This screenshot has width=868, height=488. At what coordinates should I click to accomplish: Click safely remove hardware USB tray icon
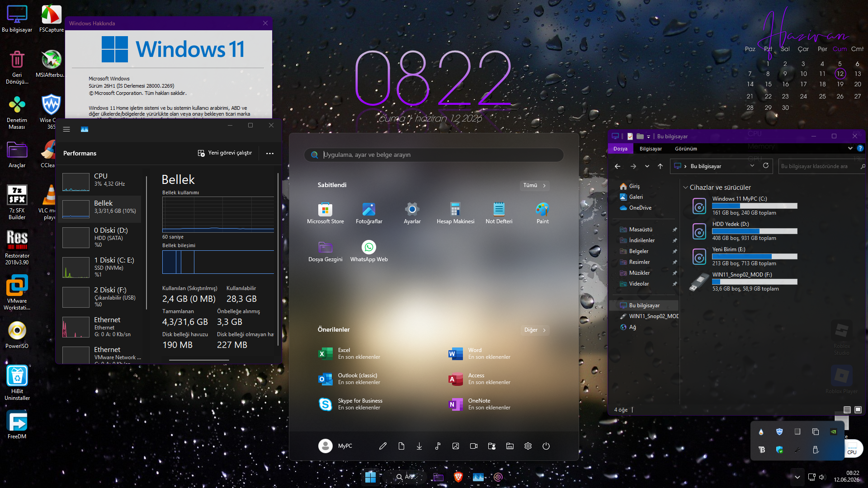tap(816, 450)
